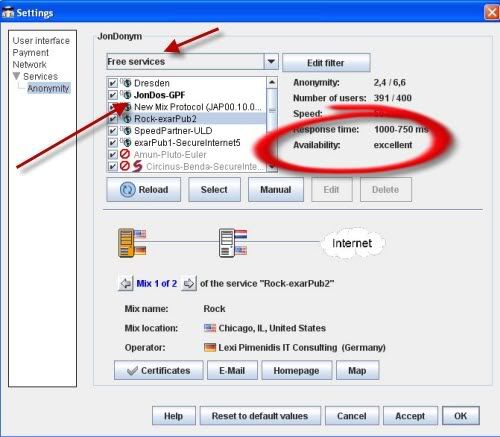Toggle the JonDos-GPF checkbox
Screen dimensions: 500x437
pos(113,95)
